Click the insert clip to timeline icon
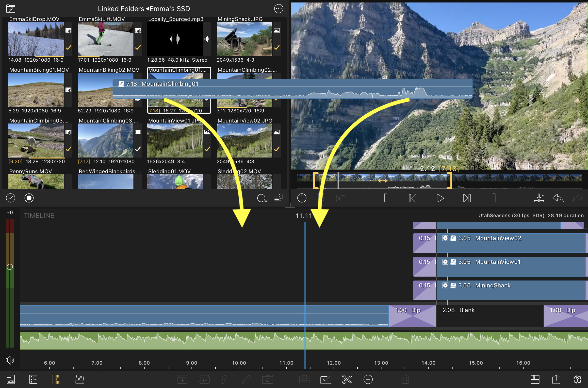Screen dimensions: 588x388 [539, 198]
